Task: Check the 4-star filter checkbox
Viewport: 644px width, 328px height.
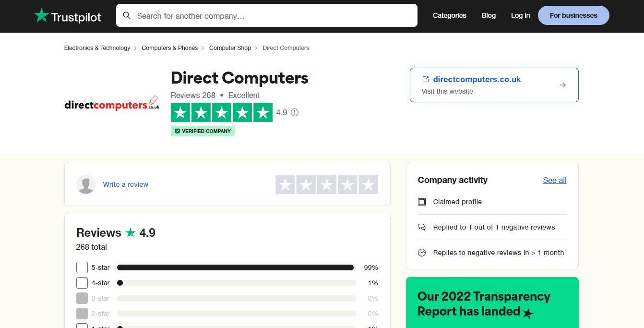Action: tap(82, 283)
